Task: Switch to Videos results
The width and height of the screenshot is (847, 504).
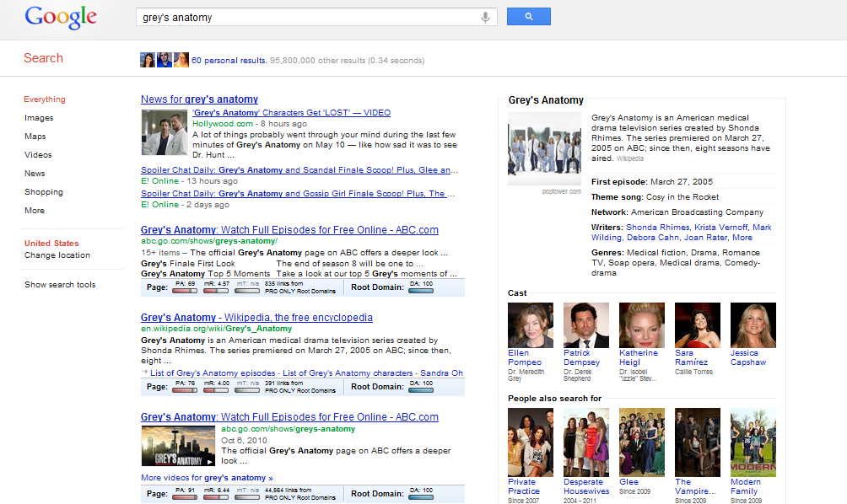Action: point(38,155)
